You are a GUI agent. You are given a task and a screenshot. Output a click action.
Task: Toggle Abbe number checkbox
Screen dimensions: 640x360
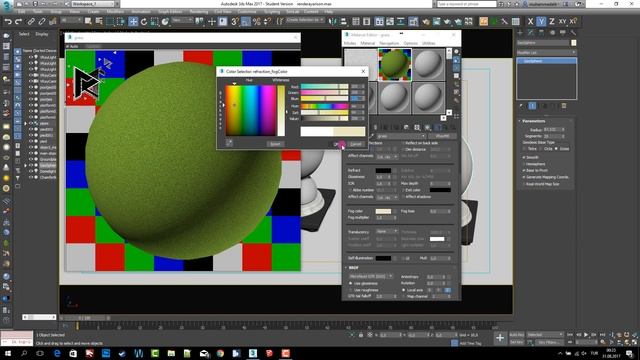[350, 190]
